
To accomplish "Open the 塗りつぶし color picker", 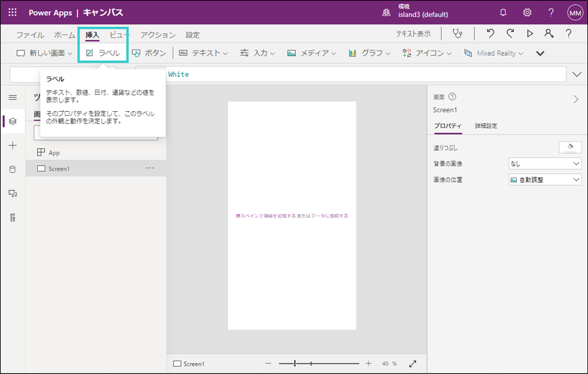I will [x=569, y=147].
